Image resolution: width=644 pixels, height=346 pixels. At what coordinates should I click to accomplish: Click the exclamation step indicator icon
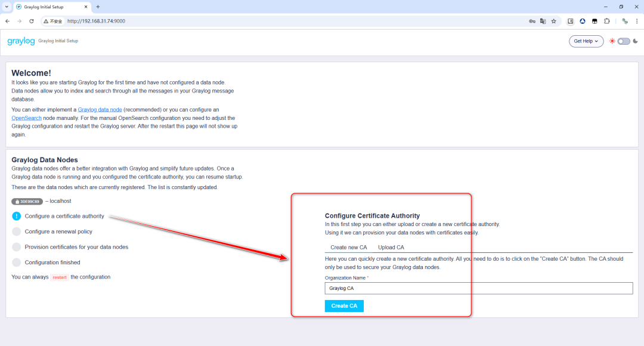pos(17,216)
